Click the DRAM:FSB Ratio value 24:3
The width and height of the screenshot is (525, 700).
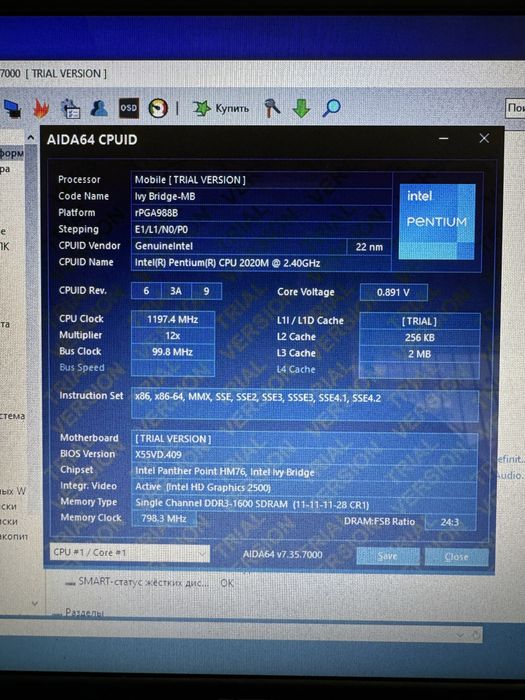[450, 522]
